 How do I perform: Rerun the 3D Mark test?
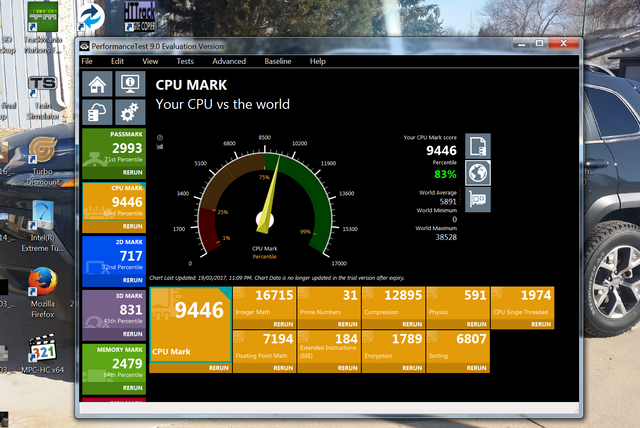point(133,334)
